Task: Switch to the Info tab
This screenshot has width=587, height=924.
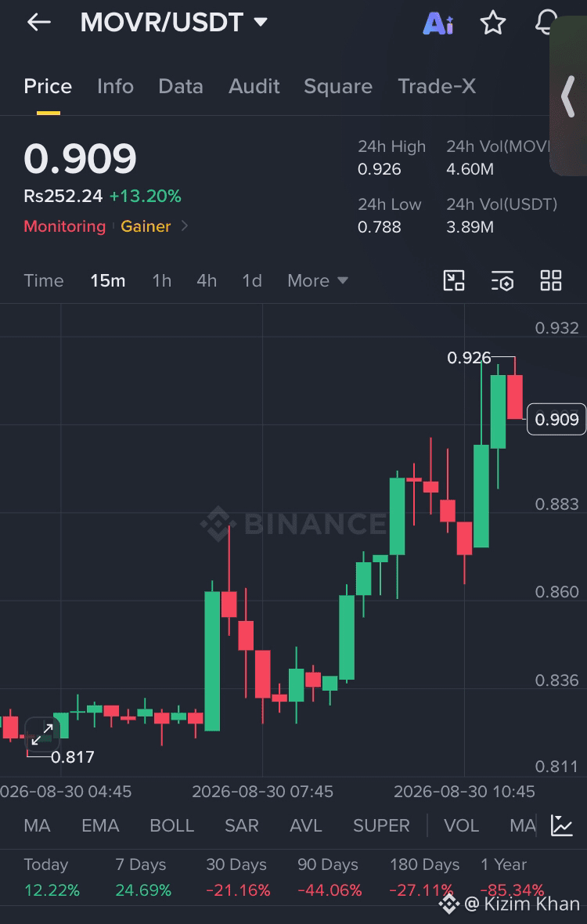Action: [x=115, y=87]
